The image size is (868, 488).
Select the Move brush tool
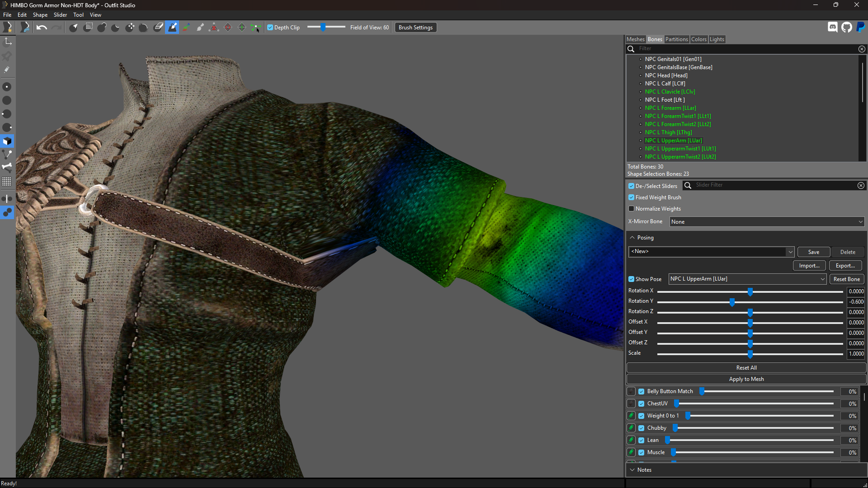[x=130, y=28]
